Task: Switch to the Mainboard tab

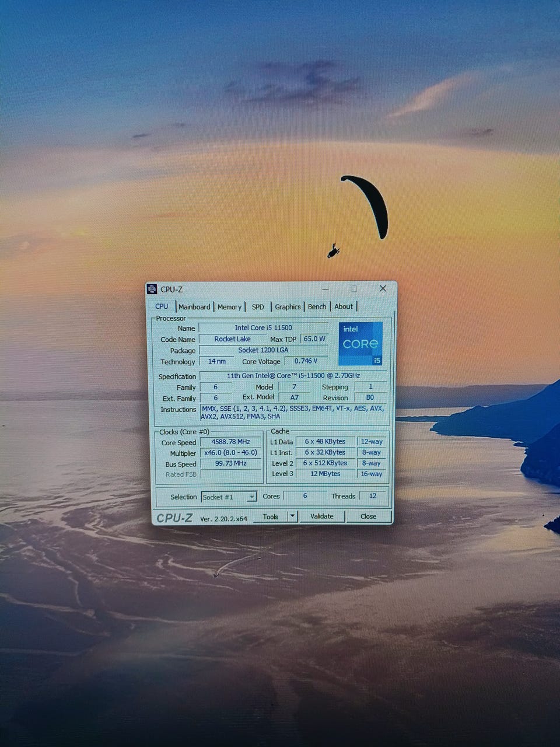Action: [x=194, y=307]
